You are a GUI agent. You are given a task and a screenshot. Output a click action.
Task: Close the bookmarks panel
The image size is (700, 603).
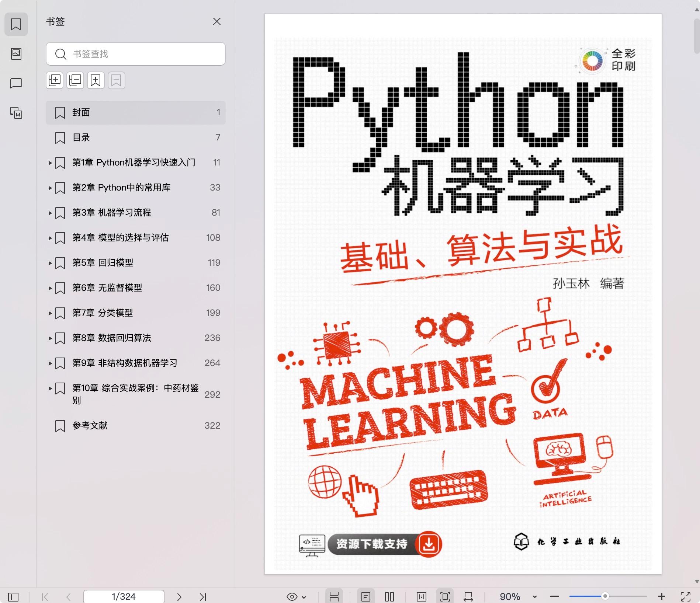(x=217, y=21)
